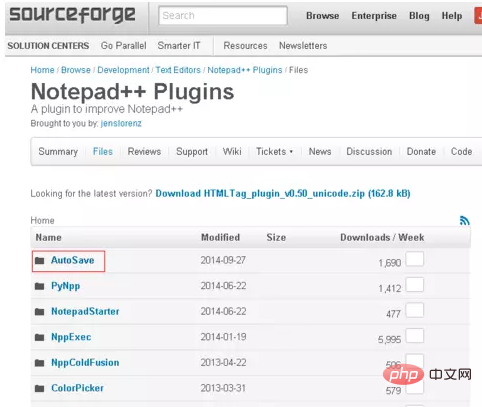Download HTMLTag_plugin_v0.50_unicode.zip
Screen dimensions: 482x407
tap(283, 193)
